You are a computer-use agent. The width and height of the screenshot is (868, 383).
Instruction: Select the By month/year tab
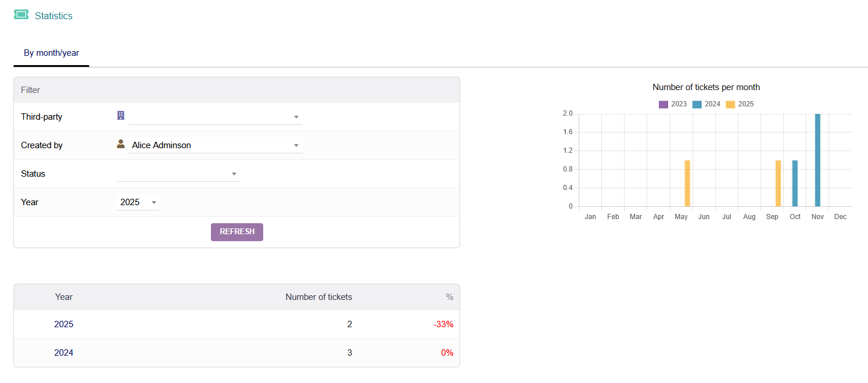(x=51, y=53)
